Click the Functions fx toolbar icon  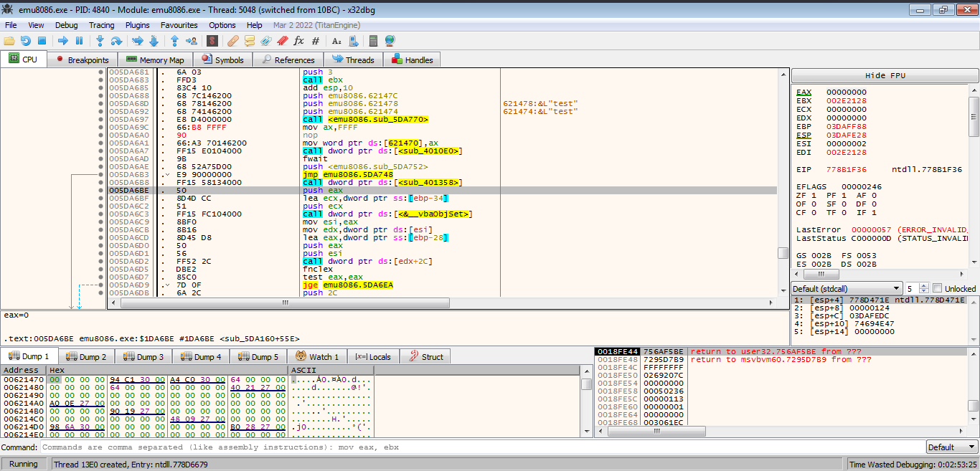pos(298,41)
